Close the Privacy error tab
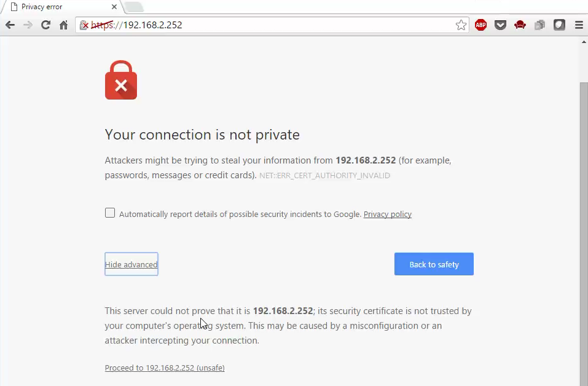Screen dimensions: 588x386 114,7
